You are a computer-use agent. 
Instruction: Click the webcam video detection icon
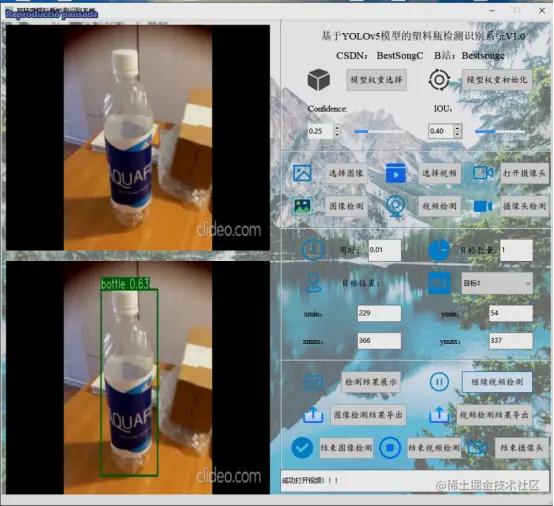[x=396, y=206]
